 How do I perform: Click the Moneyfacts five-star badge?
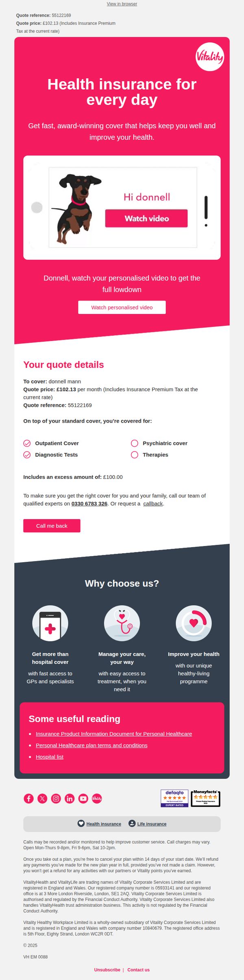[x=205, y=798]
